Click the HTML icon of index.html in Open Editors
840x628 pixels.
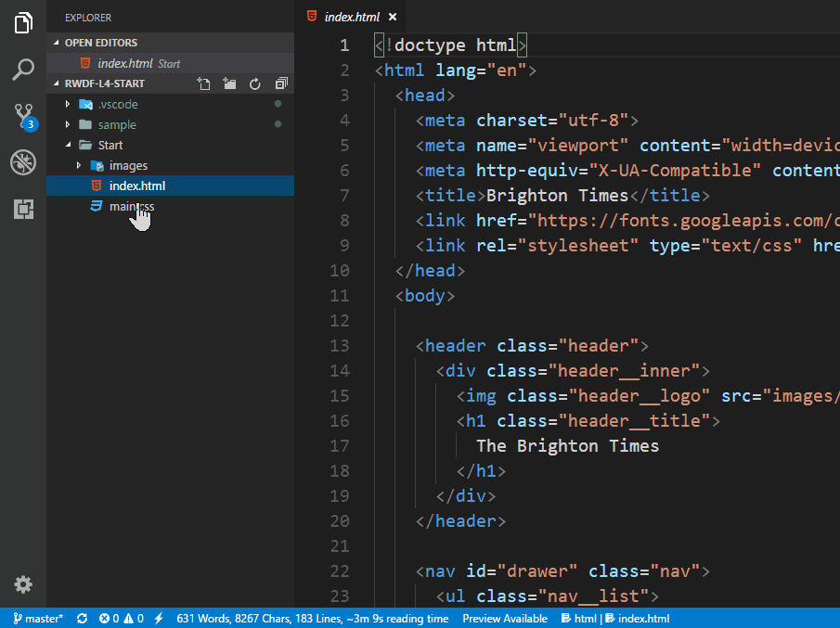(85, 63)
